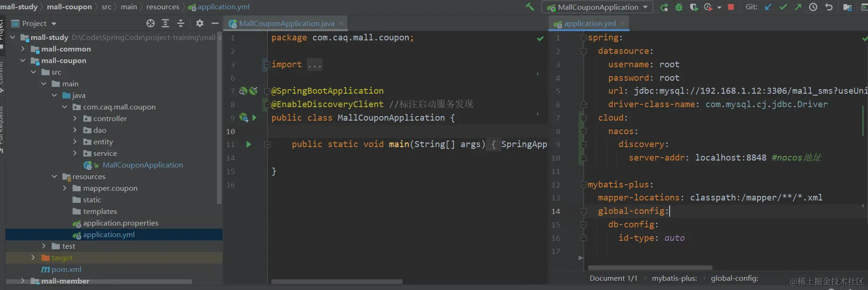Click the run gutter arrow beside class declaration

pyautogui.click(x=254, y=118)
